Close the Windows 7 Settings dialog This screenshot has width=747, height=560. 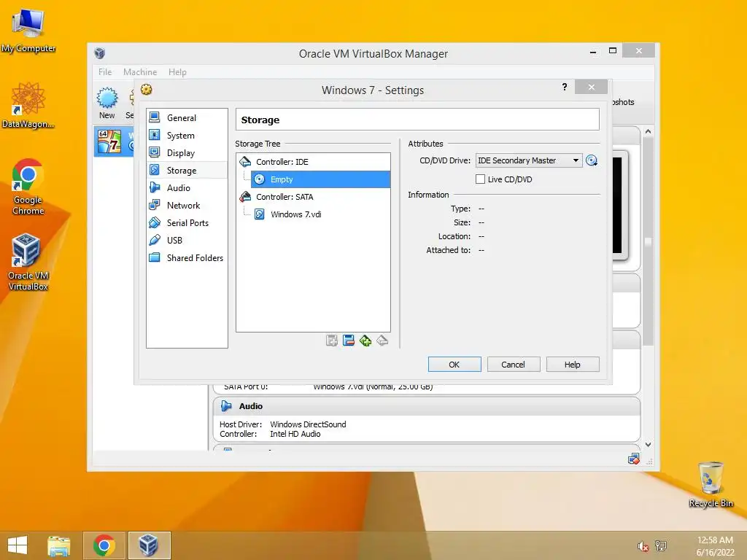coord(591,87)
